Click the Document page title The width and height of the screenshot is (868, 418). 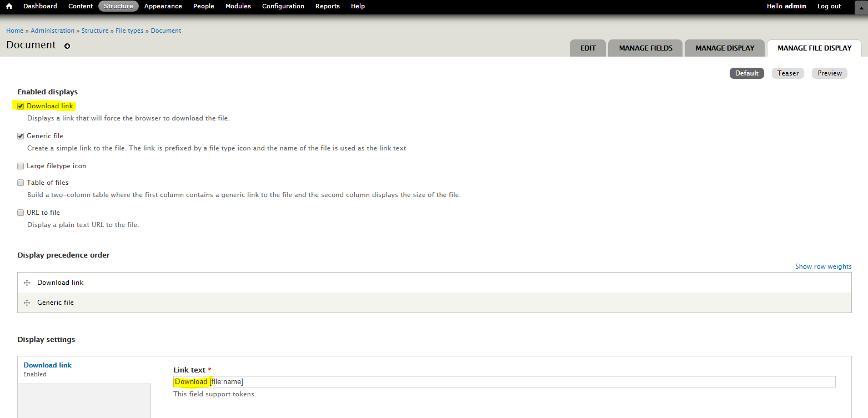(31, 45)
